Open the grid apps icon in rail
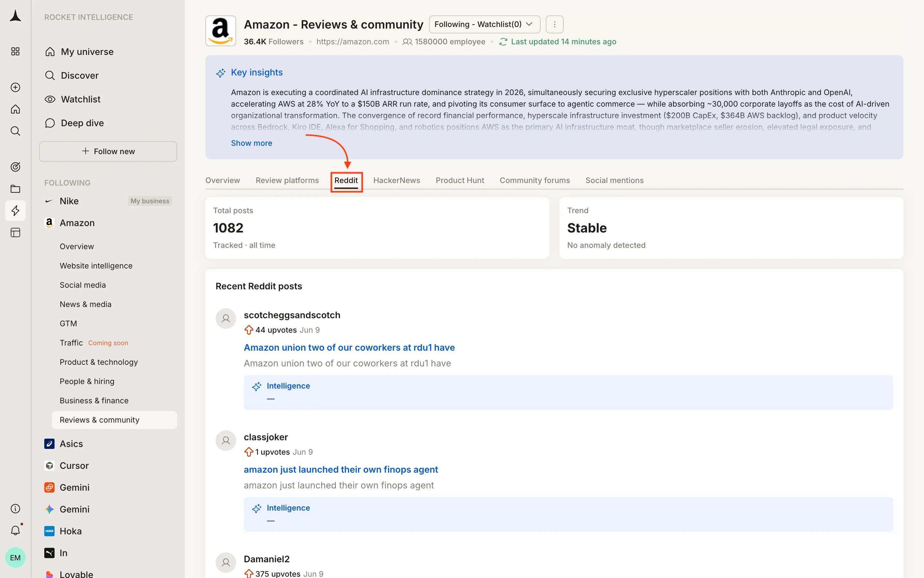Screen dimensions: 924x578 click(x=15, y=51)
